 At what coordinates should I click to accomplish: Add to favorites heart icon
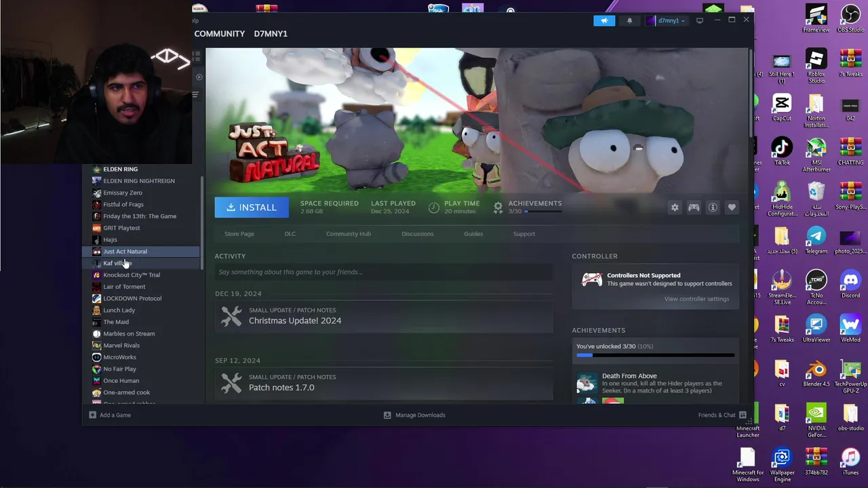pyautogui.click(x=732, y=207)
